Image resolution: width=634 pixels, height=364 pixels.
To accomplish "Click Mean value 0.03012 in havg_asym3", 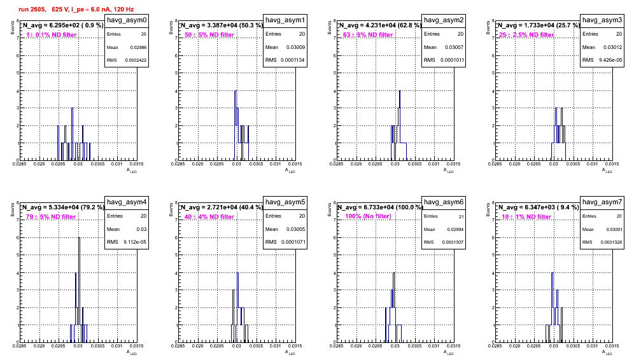I will pos(612,47).
